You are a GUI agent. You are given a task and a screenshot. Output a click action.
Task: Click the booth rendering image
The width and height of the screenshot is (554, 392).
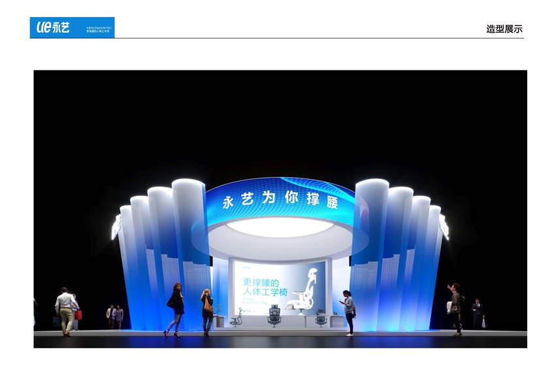click(x=280, y=209)
